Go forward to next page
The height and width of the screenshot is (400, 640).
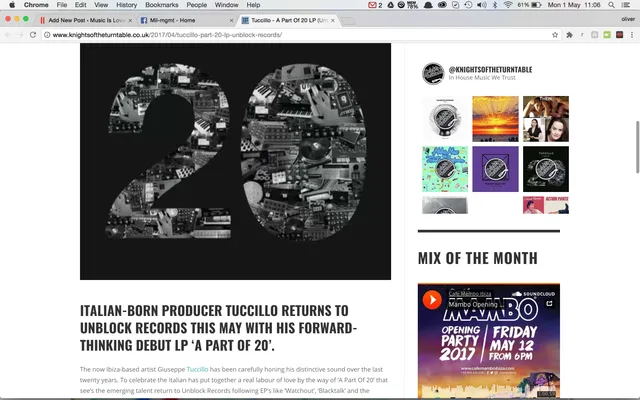click(x=20, y=35)
